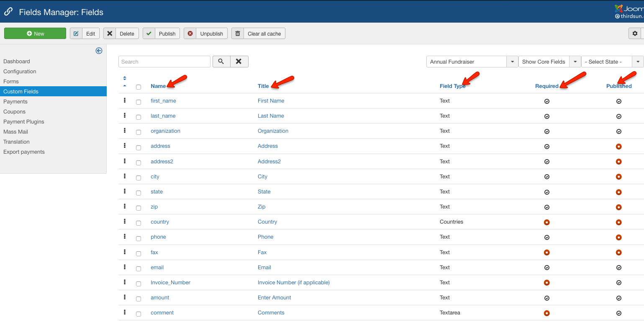This screenshot has width=644, height=322.
Task: Clear search with the X icon button
Action: [239, 62]
